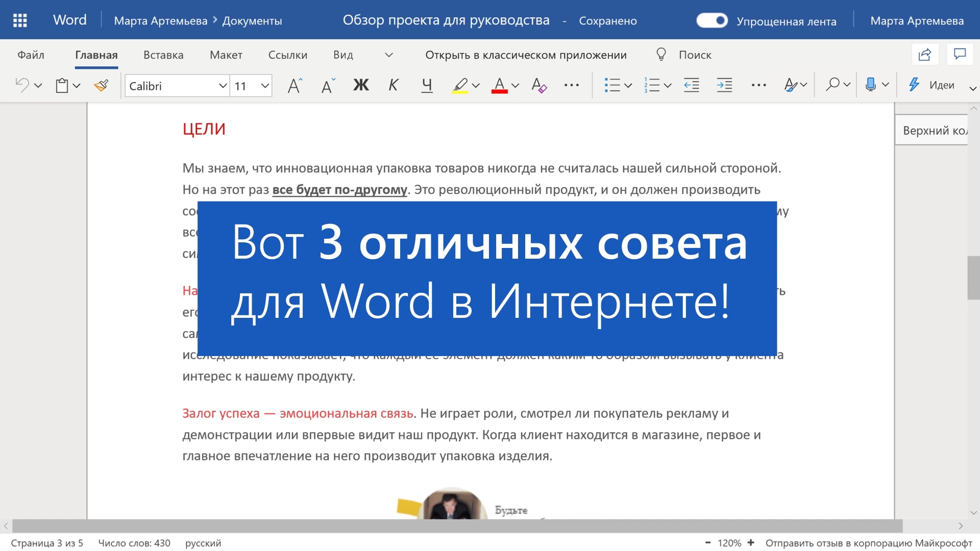
Task: Increase font size with the A-up icon
Action: (x=295, y=85)
